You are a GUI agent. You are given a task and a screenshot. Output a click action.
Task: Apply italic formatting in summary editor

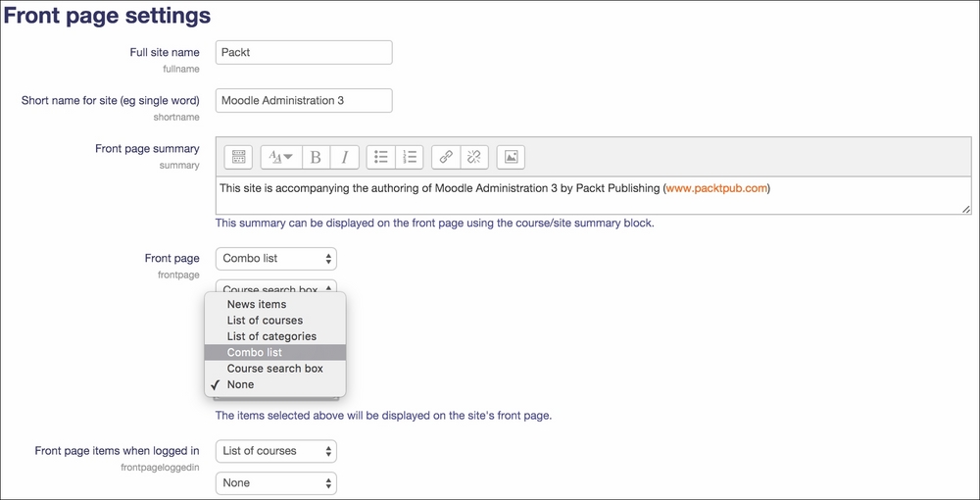point(344,157)
